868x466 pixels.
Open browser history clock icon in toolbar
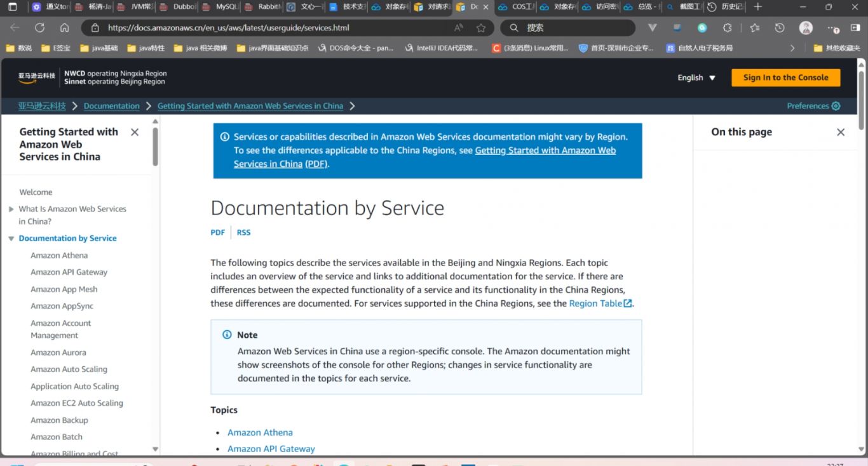point(780,28)
